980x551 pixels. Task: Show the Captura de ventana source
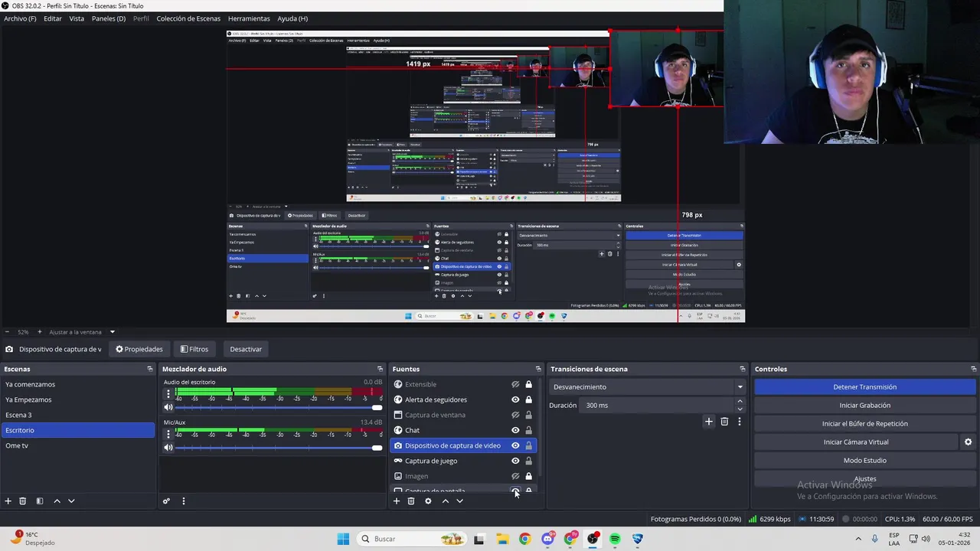click(515, 415)
